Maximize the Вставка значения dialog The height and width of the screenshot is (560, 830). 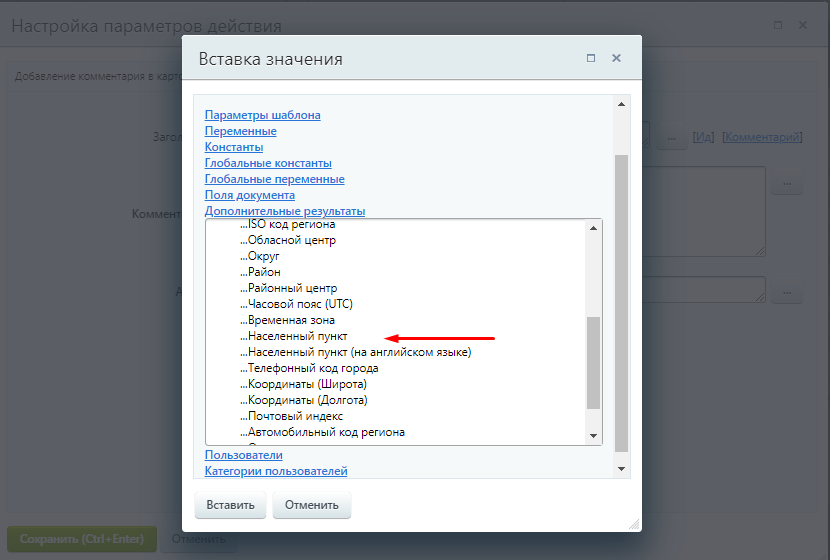591,59
